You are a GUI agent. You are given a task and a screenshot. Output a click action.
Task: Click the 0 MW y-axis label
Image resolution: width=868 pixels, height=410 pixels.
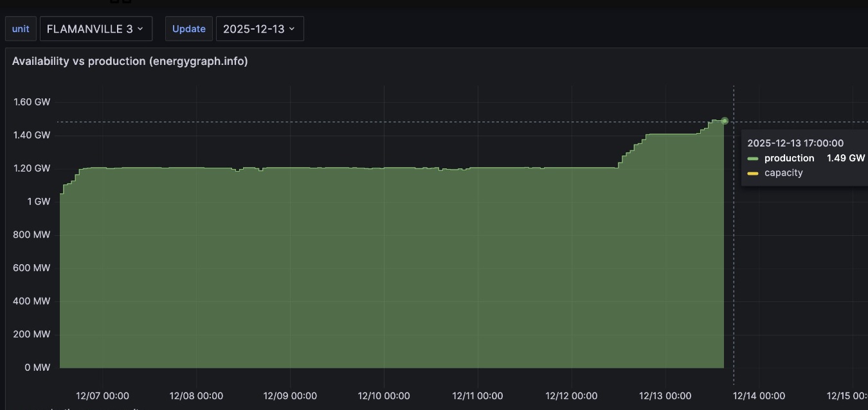coord(37,368)
